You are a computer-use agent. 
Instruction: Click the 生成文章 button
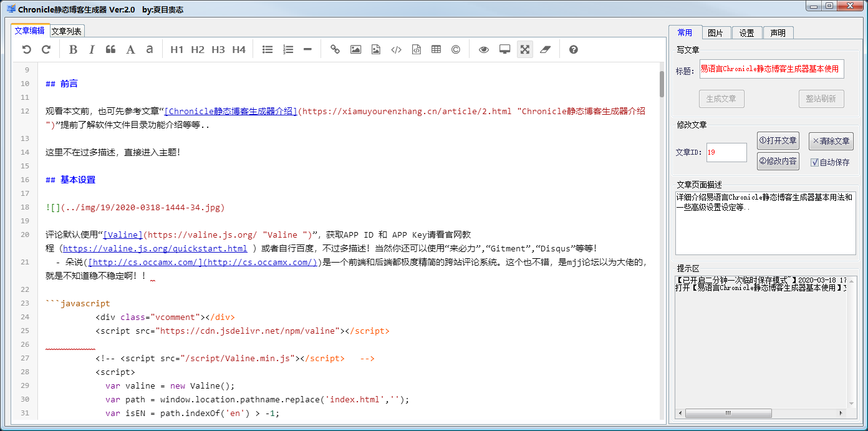pyautogui.click(x=721, y=99)
